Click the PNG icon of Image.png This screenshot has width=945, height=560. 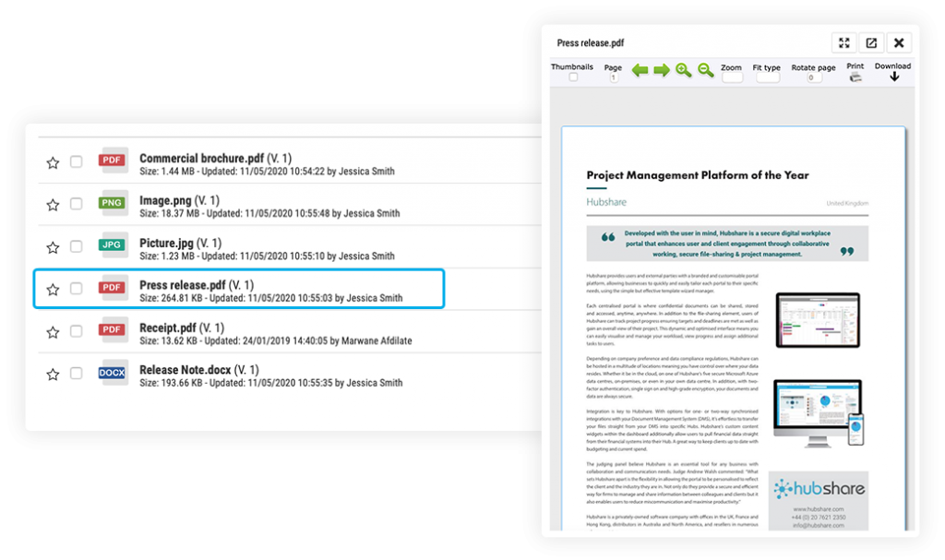(x=112, y=203)
